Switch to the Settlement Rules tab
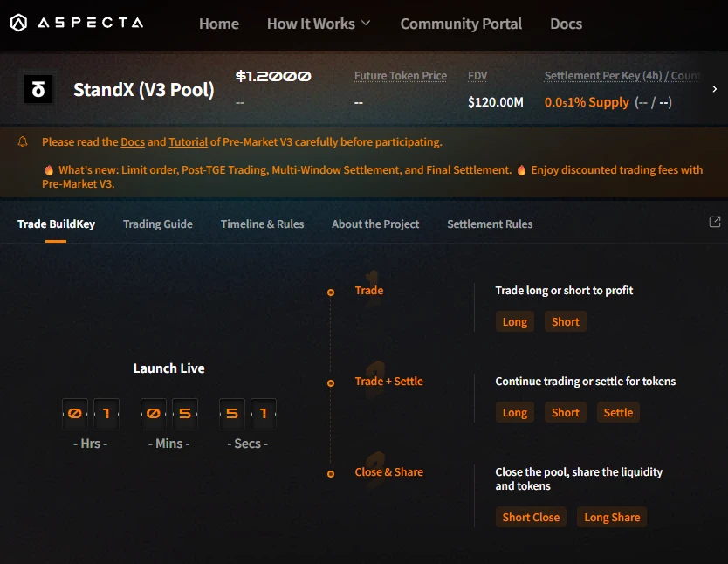Image resolution: width=728 pixels, height=564 pixels. (490, 224)
